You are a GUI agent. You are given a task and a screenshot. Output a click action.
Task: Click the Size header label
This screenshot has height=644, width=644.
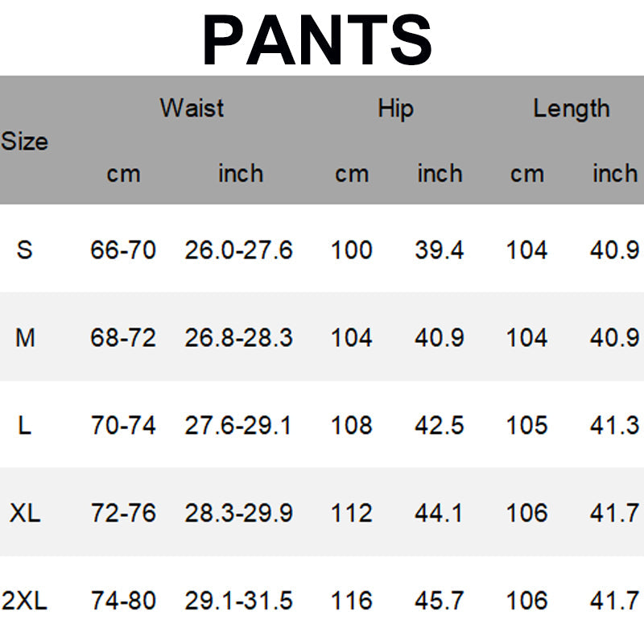(24, 142)
